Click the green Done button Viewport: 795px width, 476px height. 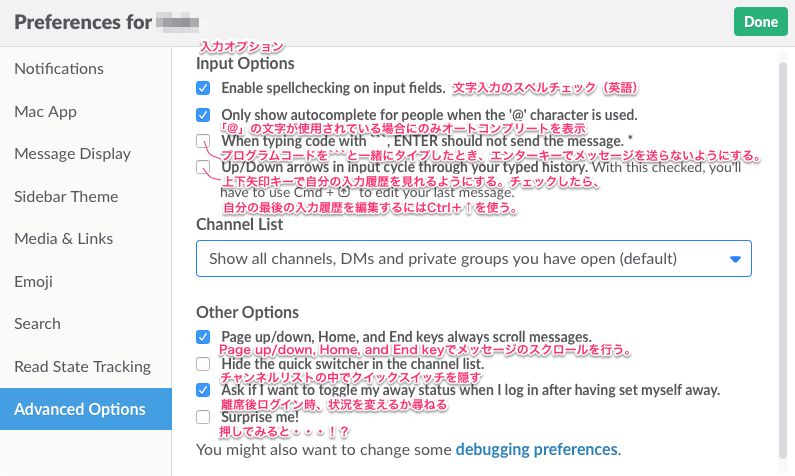tap(761, 22)
